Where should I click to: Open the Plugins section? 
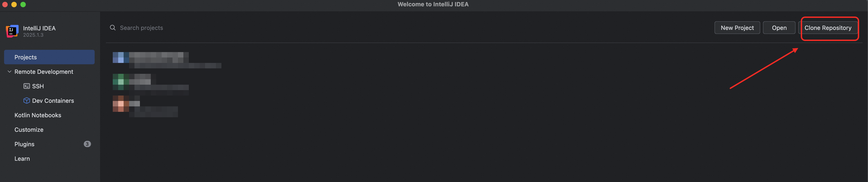[x=24, y=144]
